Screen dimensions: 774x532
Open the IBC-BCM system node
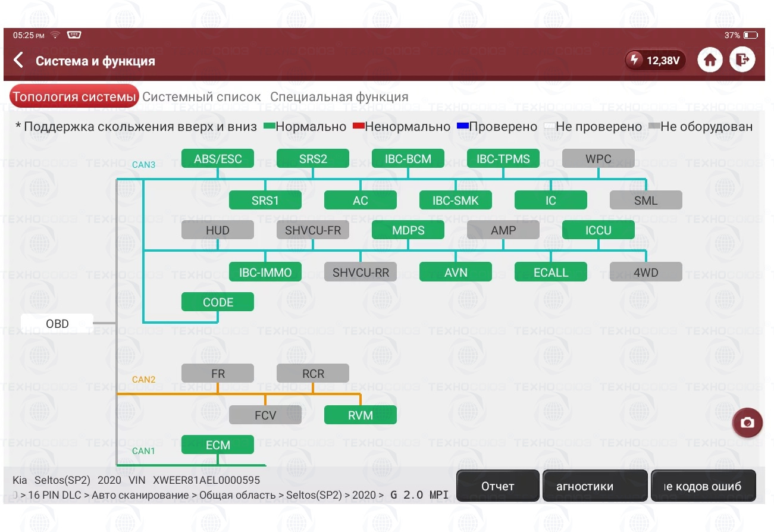(x=408, y=159)
